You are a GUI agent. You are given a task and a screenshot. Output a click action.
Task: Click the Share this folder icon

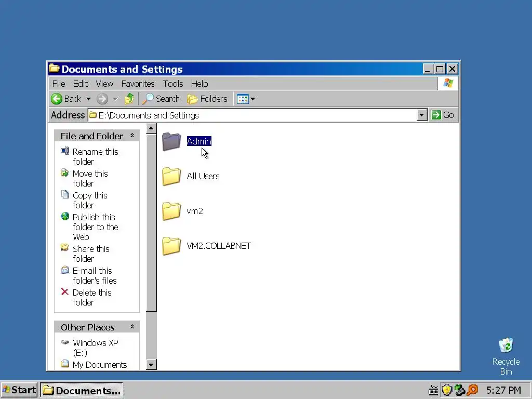point(65,248)
